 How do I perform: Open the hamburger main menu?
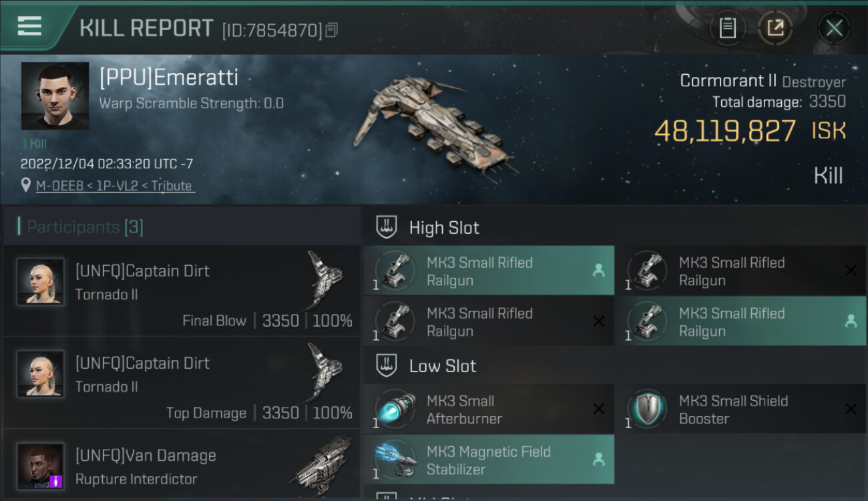tap(29, 27)
